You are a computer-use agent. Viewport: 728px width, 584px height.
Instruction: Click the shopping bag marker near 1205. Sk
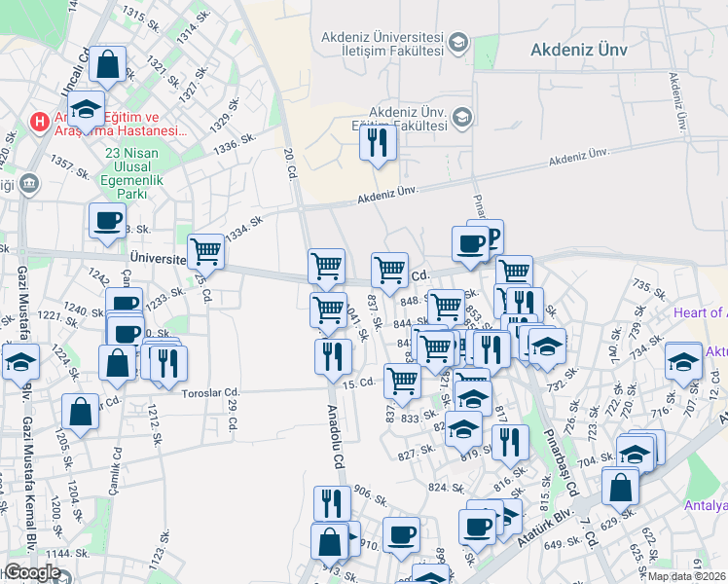pyautogui.click(x=80, y=416)
